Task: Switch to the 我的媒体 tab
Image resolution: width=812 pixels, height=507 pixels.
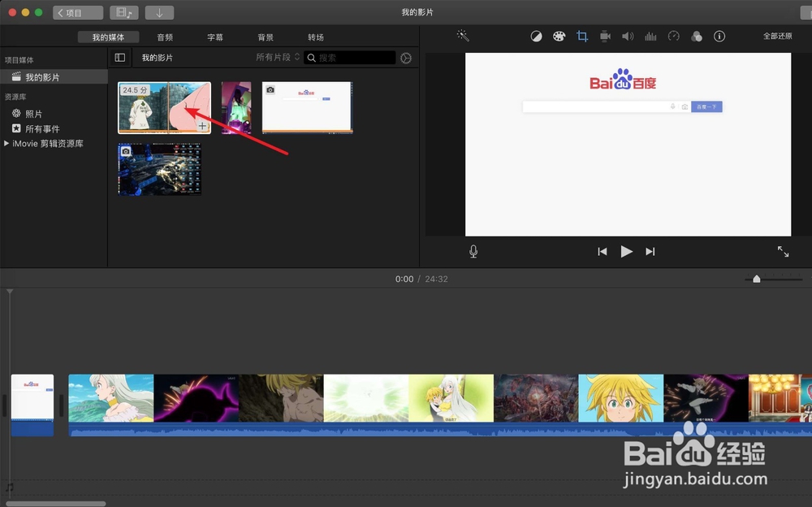Action: click(108, 37)
